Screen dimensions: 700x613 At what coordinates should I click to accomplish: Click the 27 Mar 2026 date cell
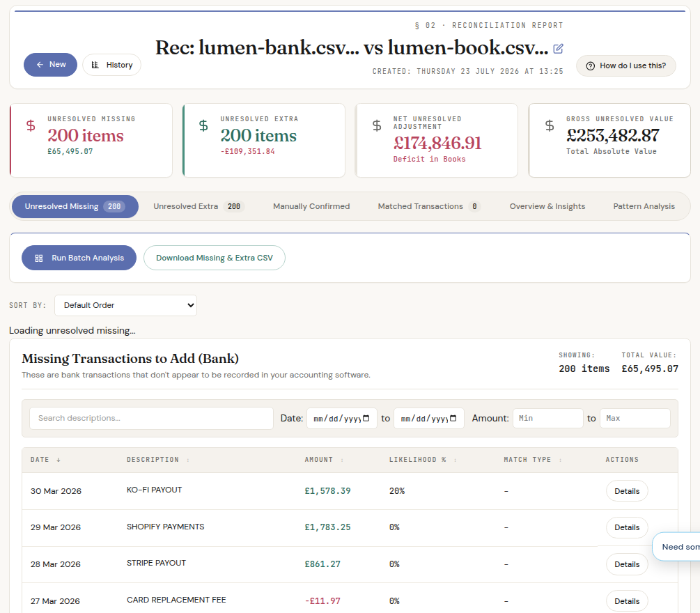tap(55, 601)
